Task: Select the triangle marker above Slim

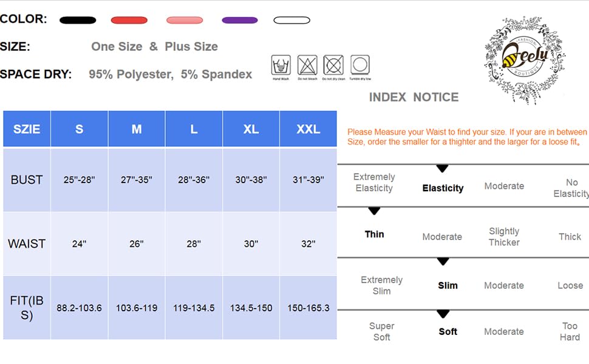Action: pos(443,261)
